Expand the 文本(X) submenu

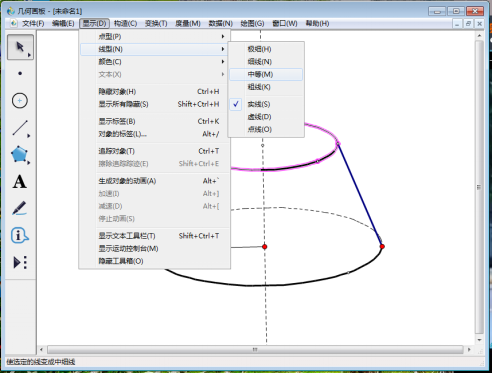tap(155, 74)
